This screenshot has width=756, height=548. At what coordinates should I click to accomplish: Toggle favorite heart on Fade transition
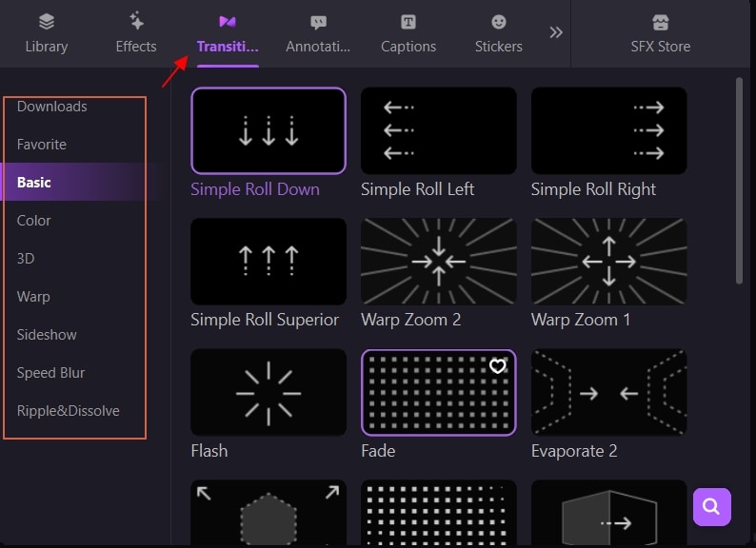(x=497, y=366)
